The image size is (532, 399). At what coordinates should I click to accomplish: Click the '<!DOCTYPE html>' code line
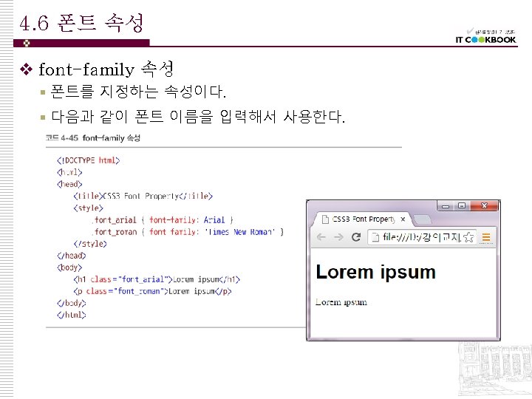[88, 160]
